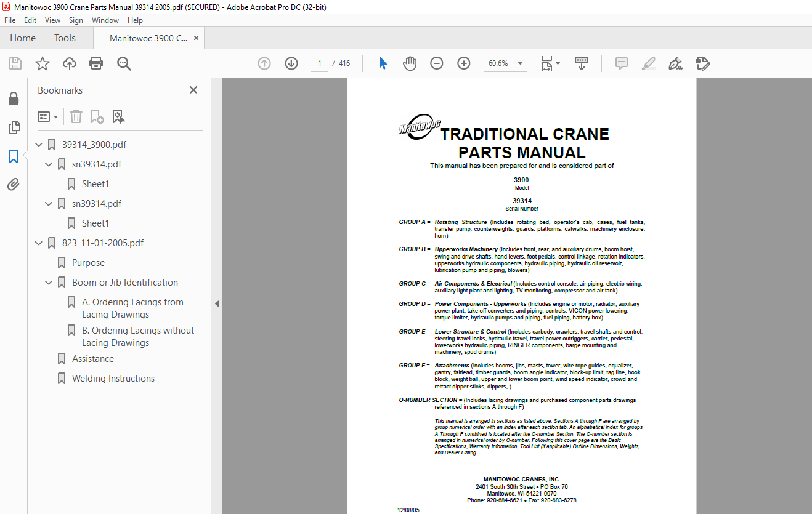This screenshot has height=514, width=812.
Task: Close the Bookmarks panel
Action: click(193, 90)
